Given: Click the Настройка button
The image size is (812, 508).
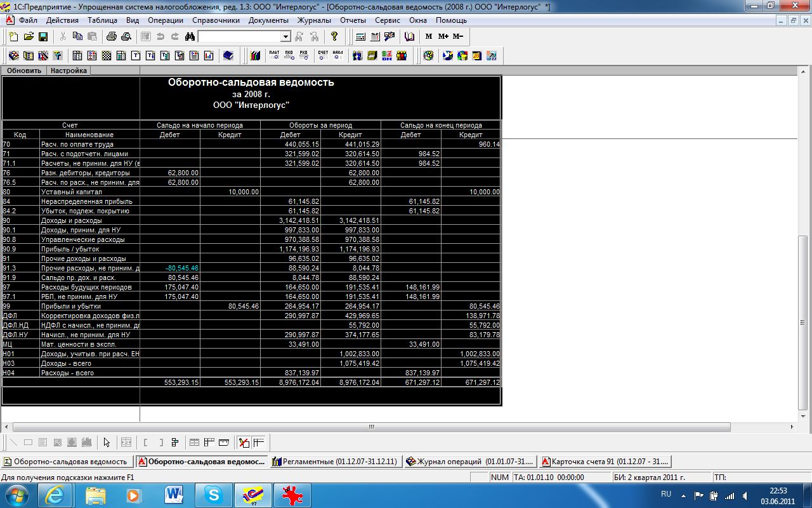Looking at the screenshot, I should 69,70.
